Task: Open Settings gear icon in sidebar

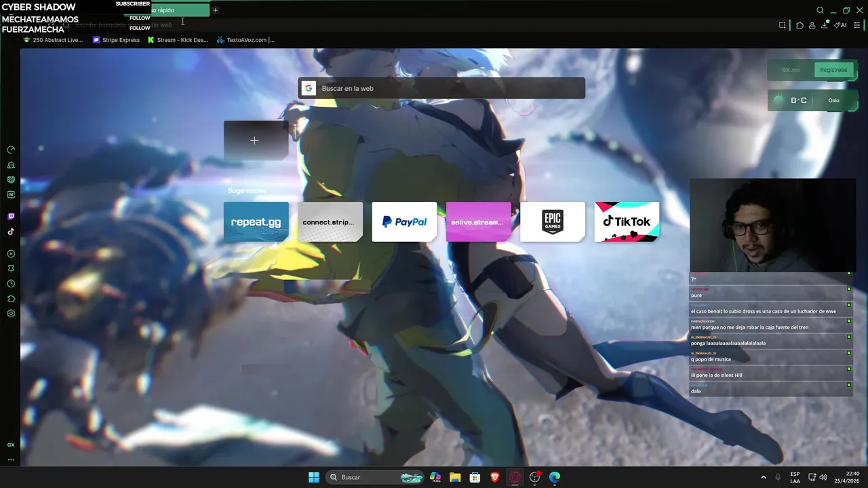Action: tap(11, 313)
